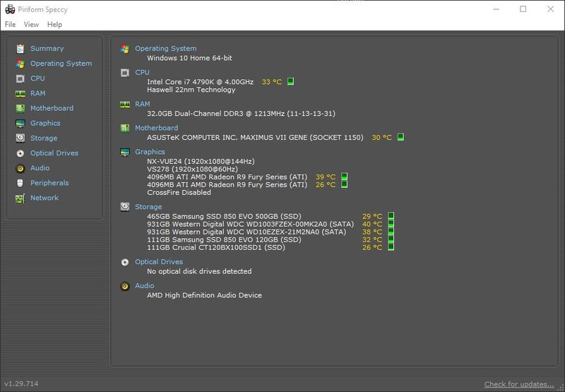
Task: Click the Network card icon in sidebar
Action: coord(20,198)
